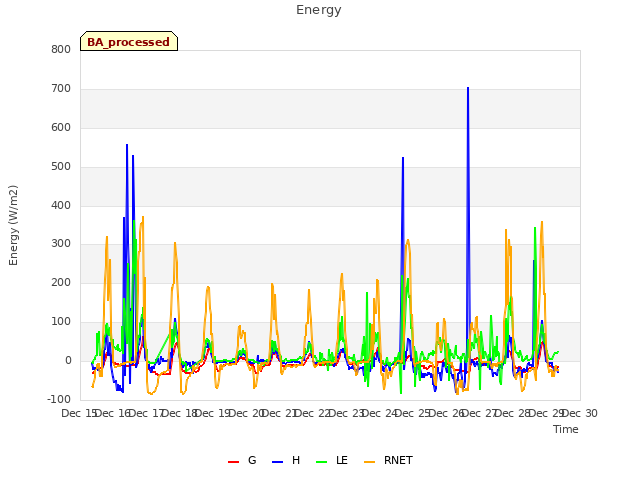This screenshot has width=640, height=480.
Task: Click the Energy (W/m2) axis title
Action: point(13,225)
